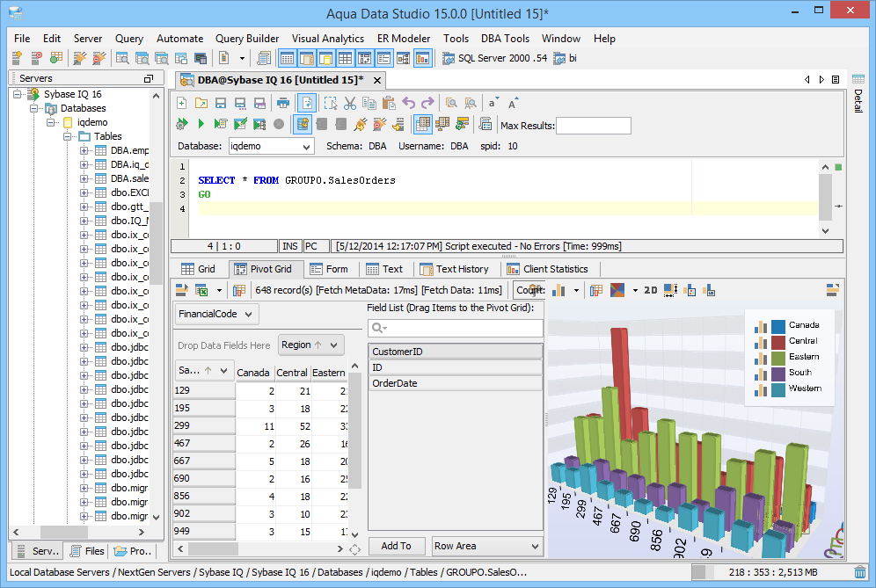Restore the Servers panel with window icon

(149, 79)
